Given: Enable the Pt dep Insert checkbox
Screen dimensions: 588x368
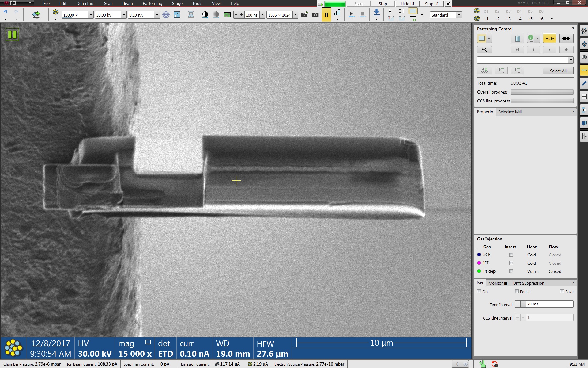Looking at the screenshot, I should 511,271.
